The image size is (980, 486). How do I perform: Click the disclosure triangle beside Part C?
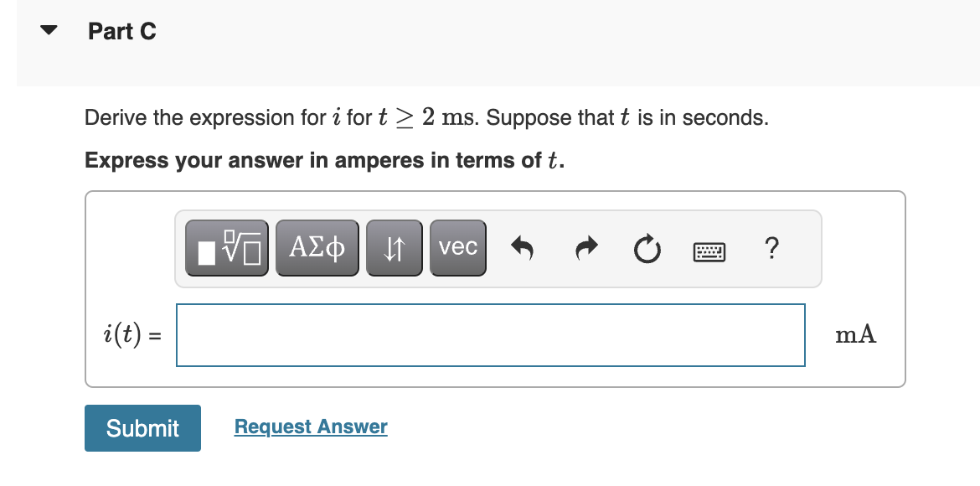[x=49, y=29]
